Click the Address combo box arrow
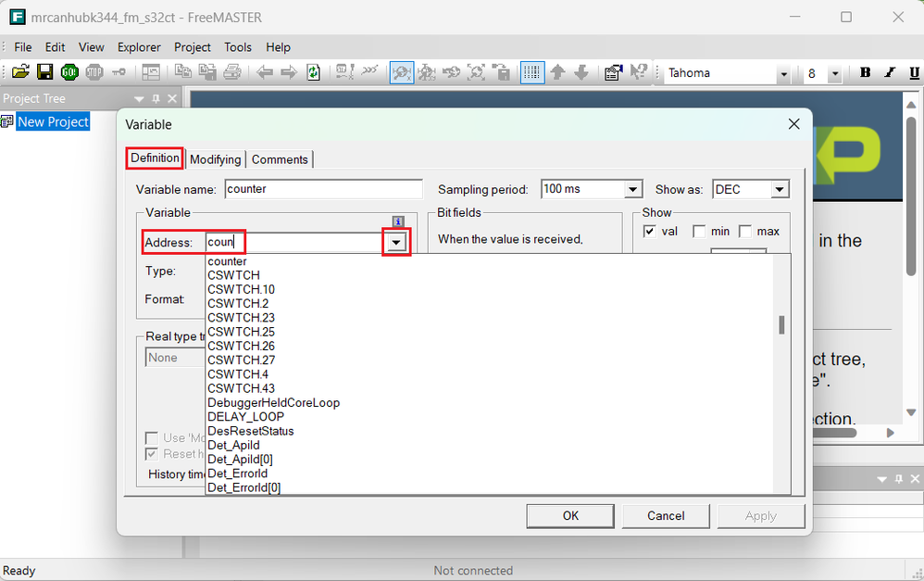 click(396, 242)
